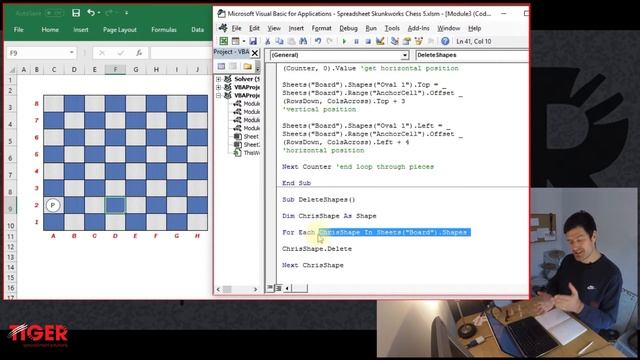
Task: Click the Excel formula bar input
Action: coord(181,53)
